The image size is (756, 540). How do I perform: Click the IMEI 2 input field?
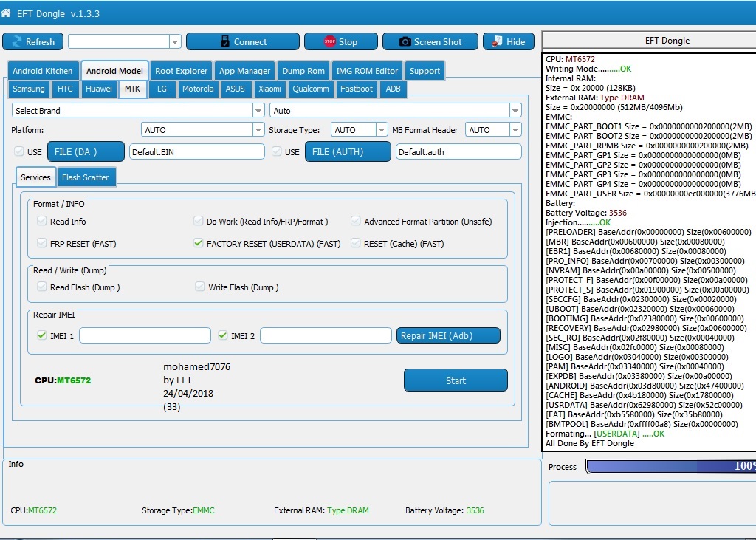point(326,335)
